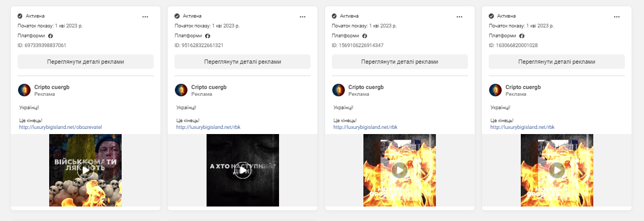Expand options menu for ad ID 1569106226914347
The height and width of the screenshot is (221, 644).
(459, 17)
